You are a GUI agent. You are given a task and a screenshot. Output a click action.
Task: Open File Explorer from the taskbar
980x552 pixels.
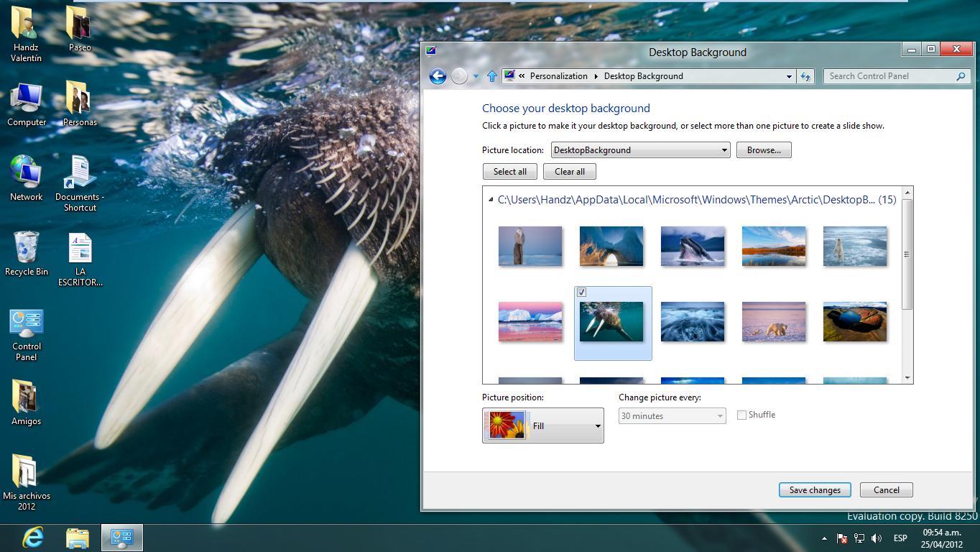pyautogui.click(x=78, y=537)
